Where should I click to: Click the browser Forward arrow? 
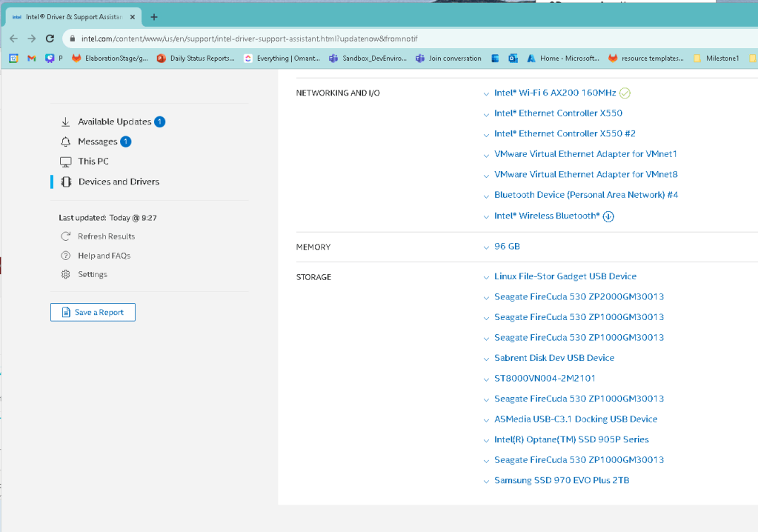coord(31,39)
